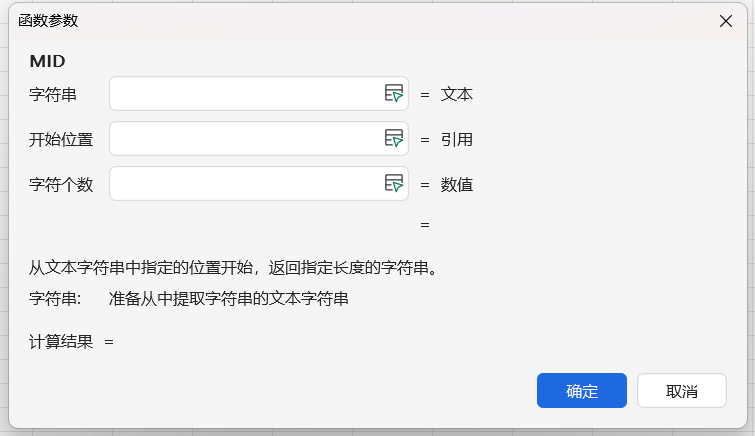Focus the 字符个数 input field
Image resolution: width=755 pixels, height=436 pixels.
pos(245,184)
